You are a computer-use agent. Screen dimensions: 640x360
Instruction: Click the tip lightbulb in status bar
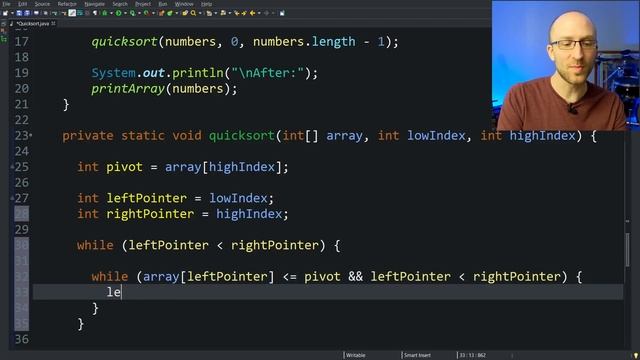636,356
